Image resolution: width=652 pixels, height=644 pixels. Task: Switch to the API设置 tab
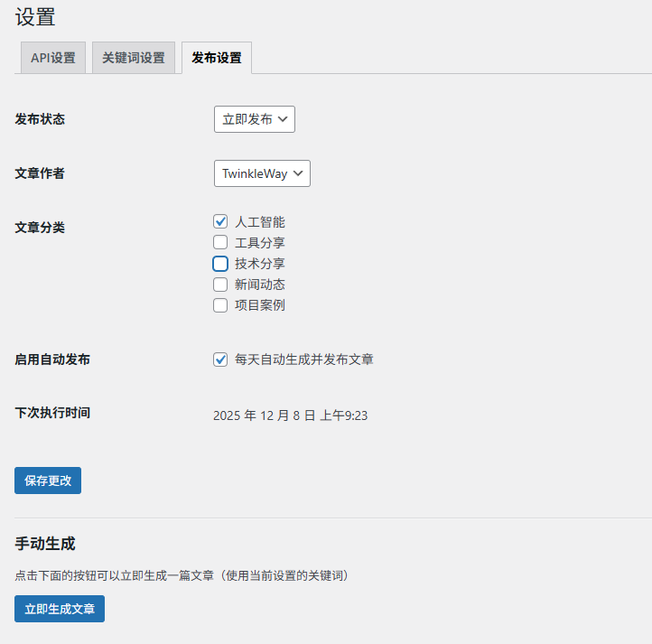click(x=53, y=58)
